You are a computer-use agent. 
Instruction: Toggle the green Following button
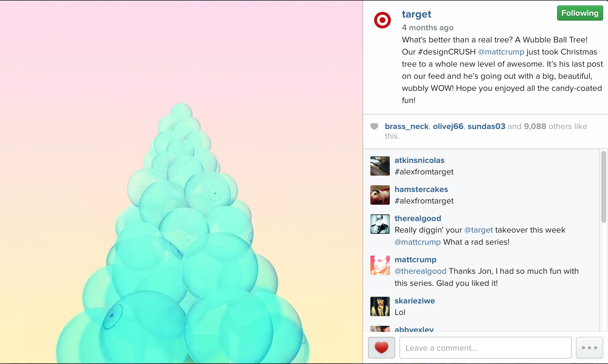pos(580,13)
